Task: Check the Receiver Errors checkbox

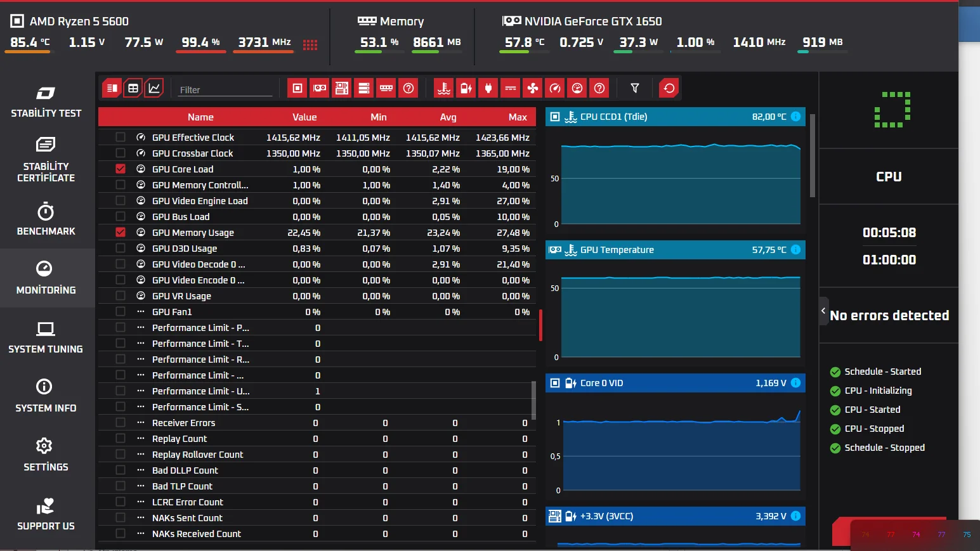Action: [x=121, y=422]
